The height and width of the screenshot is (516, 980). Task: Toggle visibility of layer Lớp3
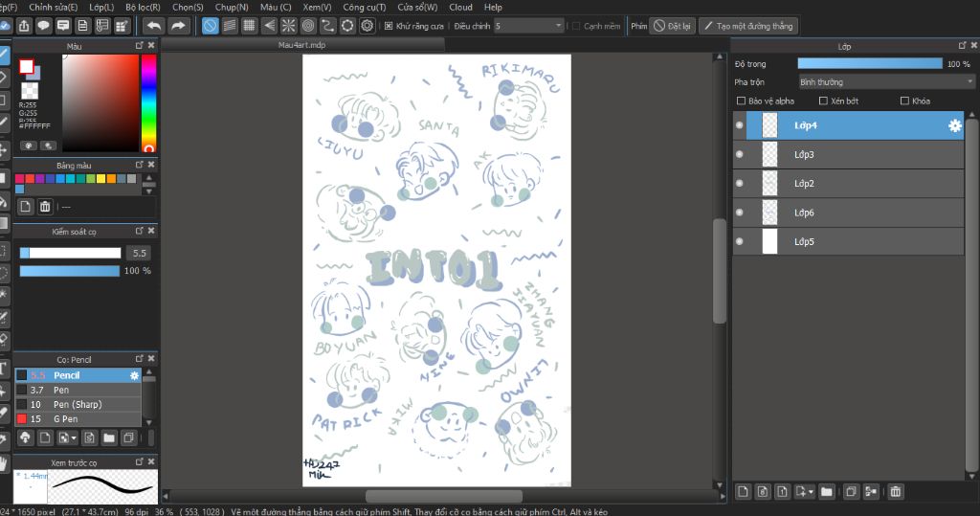click(x=740, y=154)
